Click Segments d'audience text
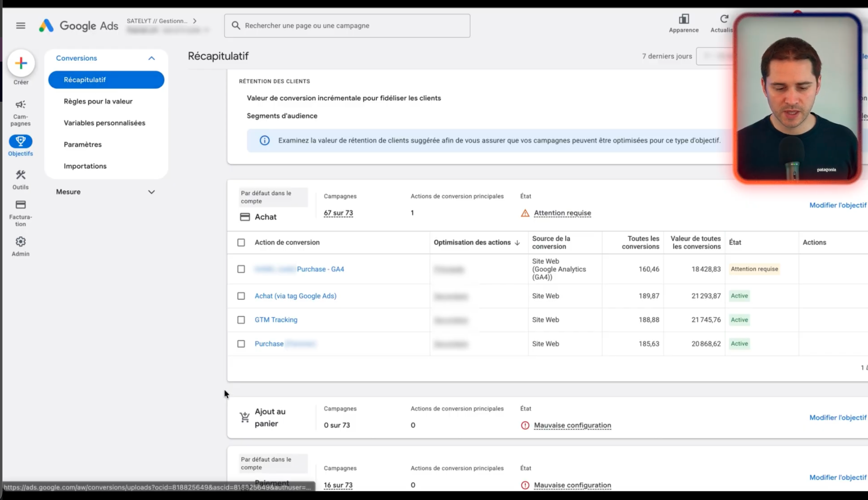Screen dimensions: 868x500 point(282,116)
